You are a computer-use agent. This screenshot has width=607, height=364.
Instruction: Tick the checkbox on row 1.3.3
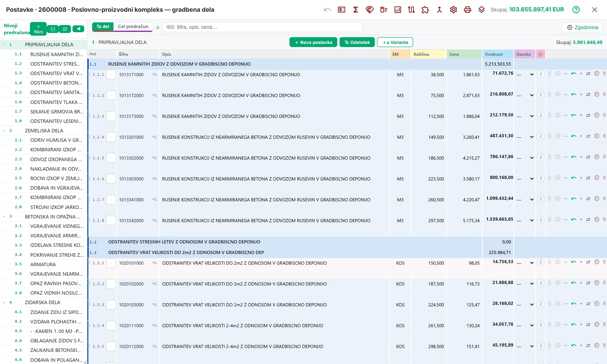pyautogui.click(x=111, y=305)
